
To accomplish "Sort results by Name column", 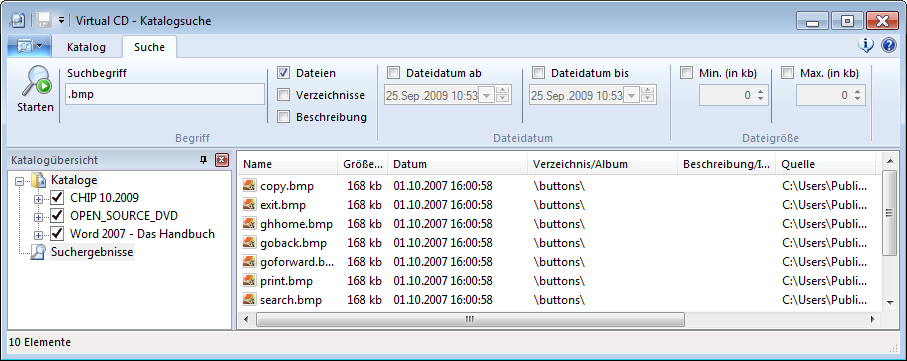I will (x=287, y=164).
